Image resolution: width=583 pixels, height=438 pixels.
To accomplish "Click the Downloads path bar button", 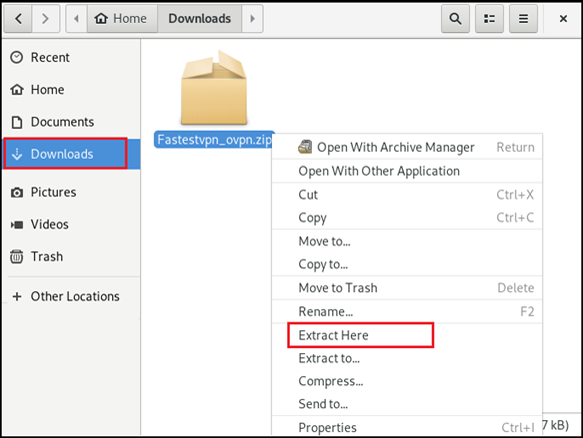I will pos(200,18).
